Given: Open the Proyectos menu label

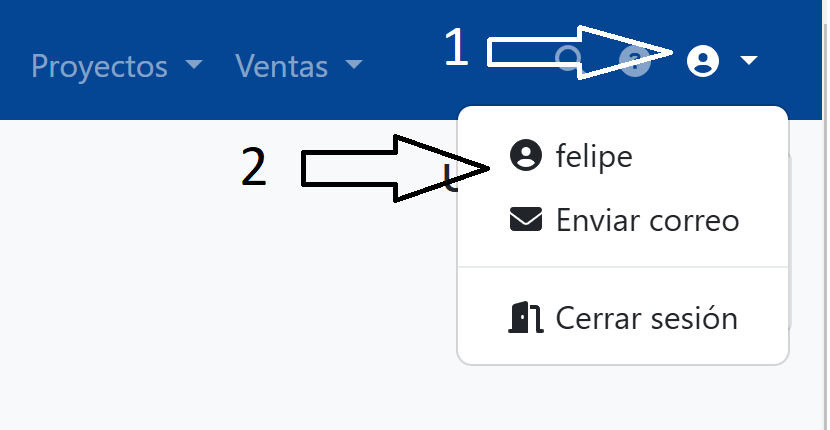Looking at the screenshot, I should 100,66.
